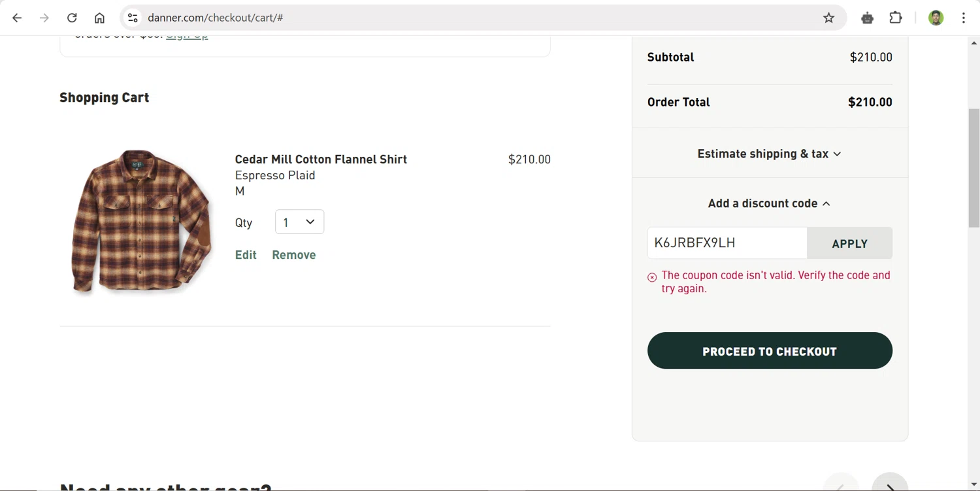Viewport: 980px width, 491px height.
Task: Bookmark this page with the star icon
Action: coord(828,18)
